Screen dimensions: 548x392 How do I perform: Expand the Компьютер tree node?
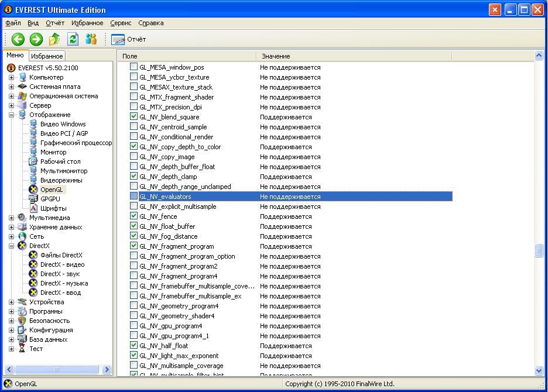coord(11,77)
